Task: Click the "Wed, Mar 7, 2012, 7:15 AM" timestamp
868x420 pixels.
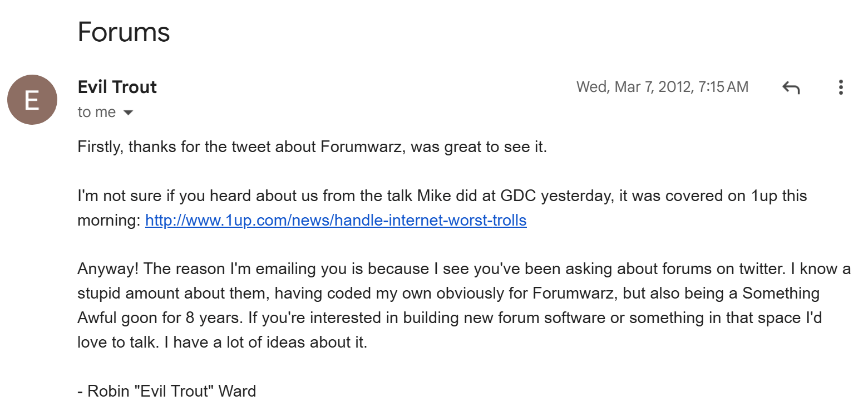Action: pos(662,87)
